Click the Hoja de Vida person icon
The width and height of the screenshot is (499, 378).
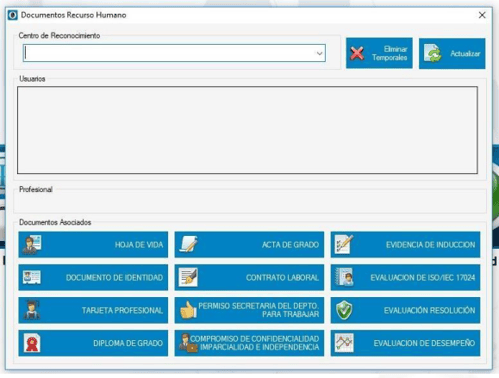[32, 245]
